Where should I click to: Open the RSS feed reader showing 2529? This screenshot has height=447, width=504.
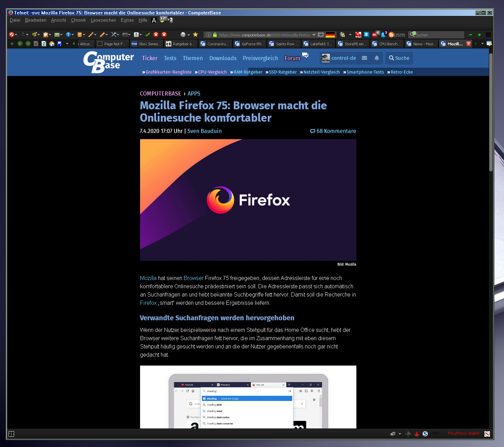[391, 35]
